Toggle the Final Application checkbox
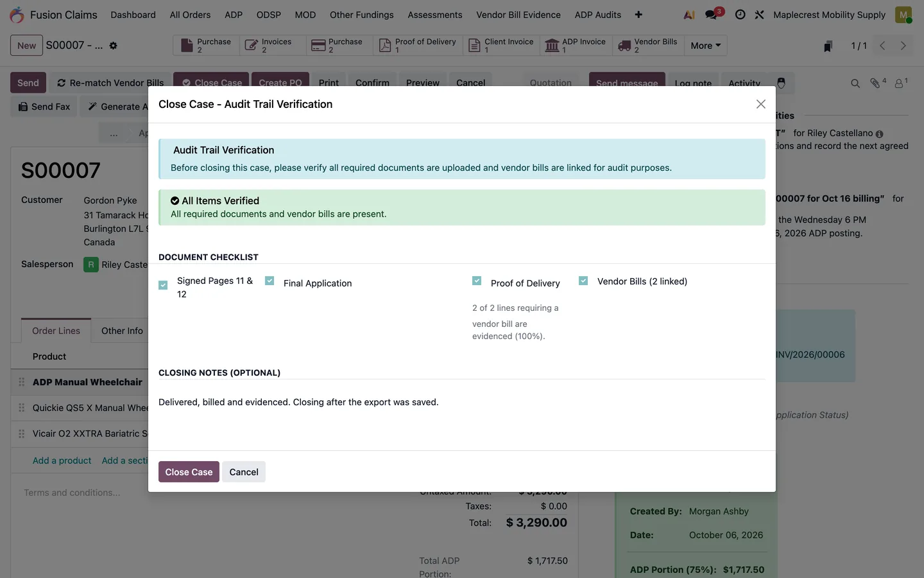The image size is (924, 578). pos(269,281)
